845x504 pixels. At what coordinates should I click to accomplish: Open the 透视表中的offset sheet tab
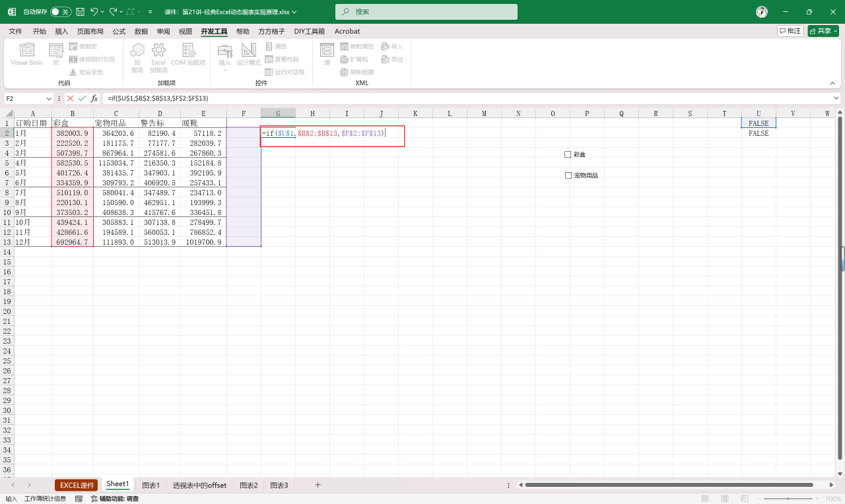[199, 485]
